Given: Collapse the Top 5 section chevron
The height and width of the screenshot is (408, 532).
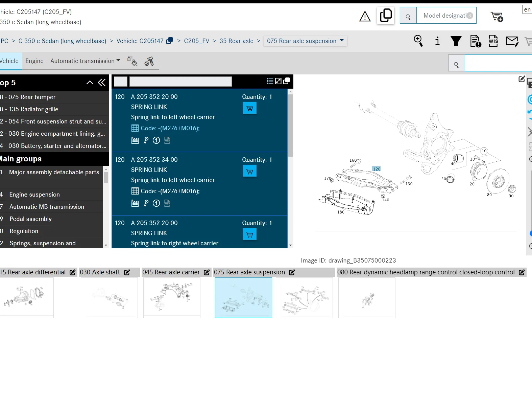Looking at the screenshot, I should [90, 83].
